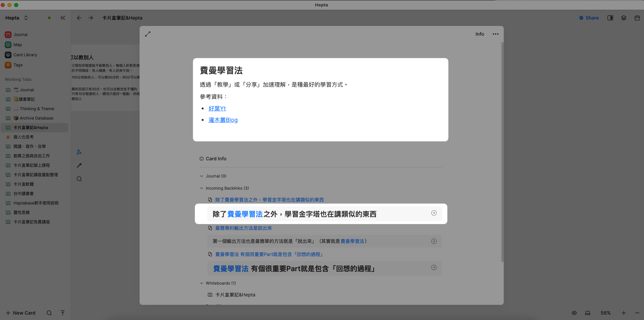Collapse the left sidebar with chevron

pyautogui.click(x=62, y=18)
